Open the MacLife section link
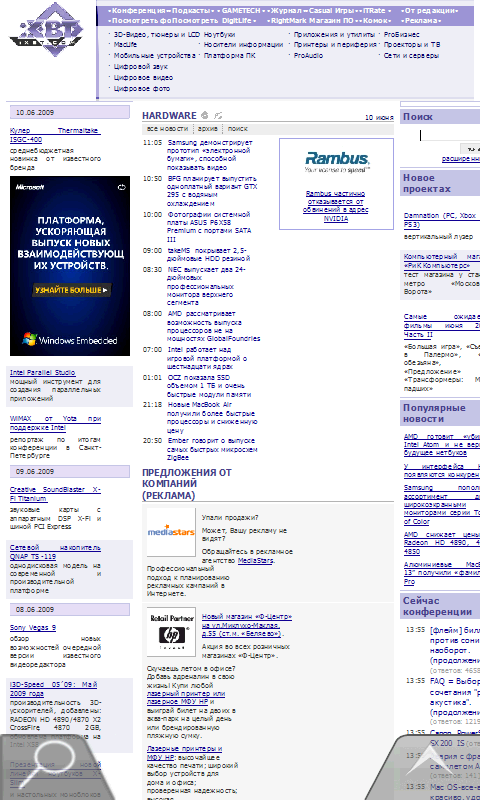480x800 pixels. (125, 45)
